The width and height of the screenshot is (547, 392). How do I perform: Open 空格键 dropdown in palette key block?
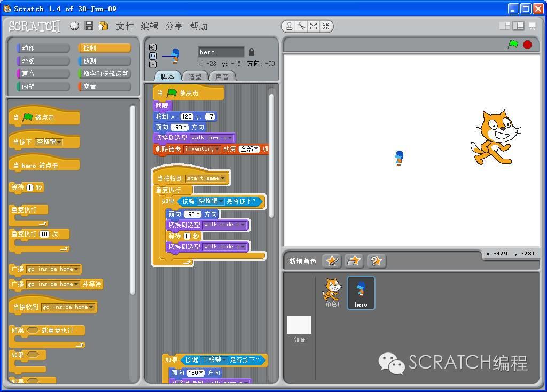[x=59, y=142]
